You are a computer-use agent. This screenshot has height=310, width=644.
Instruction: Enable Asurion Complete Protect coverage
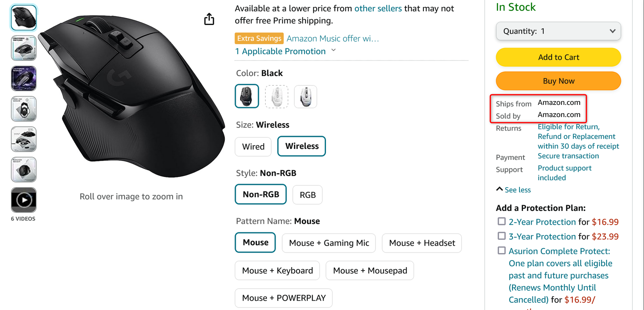(x=502, y=250)
